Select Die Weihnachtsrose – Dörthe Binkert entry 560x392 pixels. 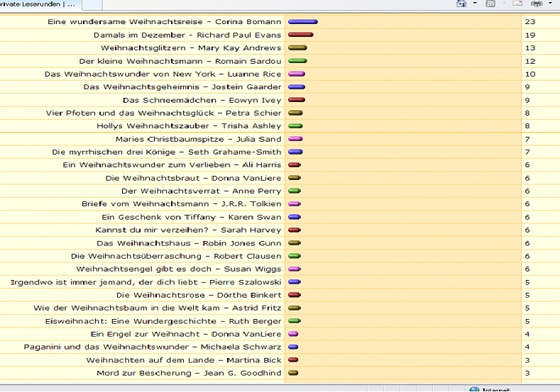[x=199, y=295]
